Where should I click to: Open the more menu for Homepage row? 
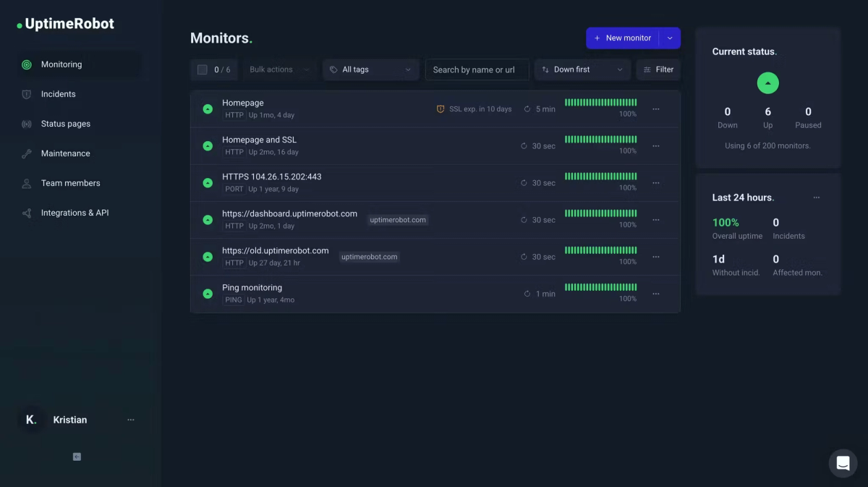[x=656, y=109]
